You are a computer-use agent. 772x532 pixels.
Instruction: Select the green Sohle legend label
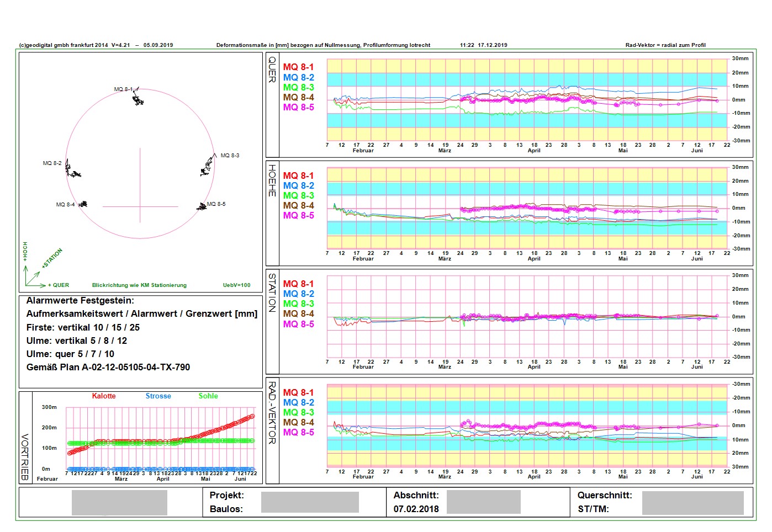(x=208, y=396)
